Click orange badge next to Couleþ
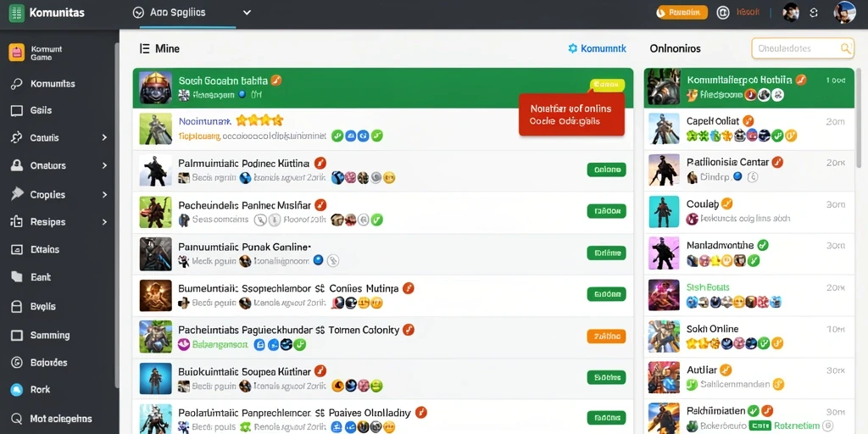Image resolution: width=868 pixels, height=434 pixels. pos(727,203)
